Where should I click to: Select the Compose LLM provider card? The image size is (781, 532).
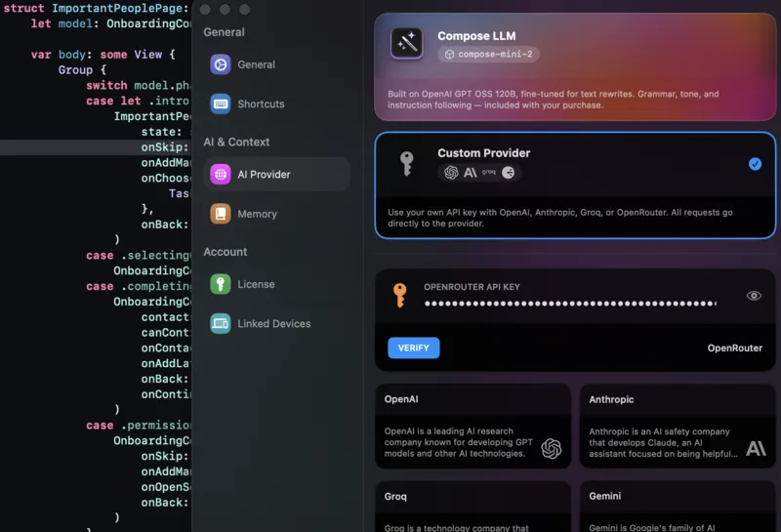pyautogui.click(x=575, y=66)
